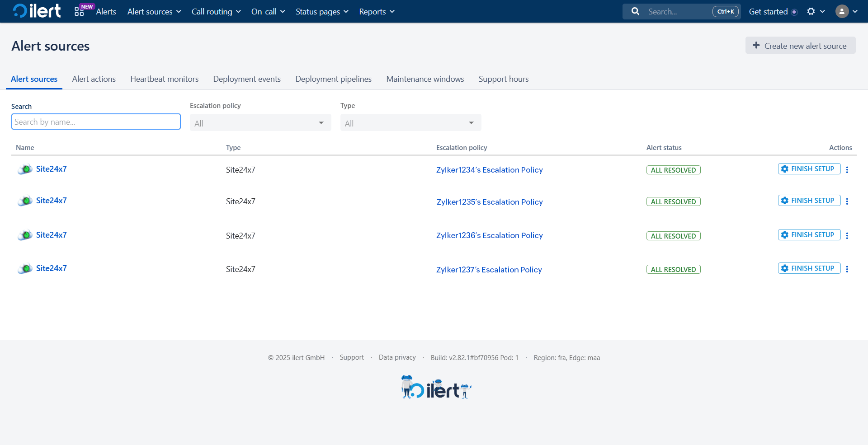Switch to the Heartbeat monitors tab
868x445 pixels.
pos(165,79)
